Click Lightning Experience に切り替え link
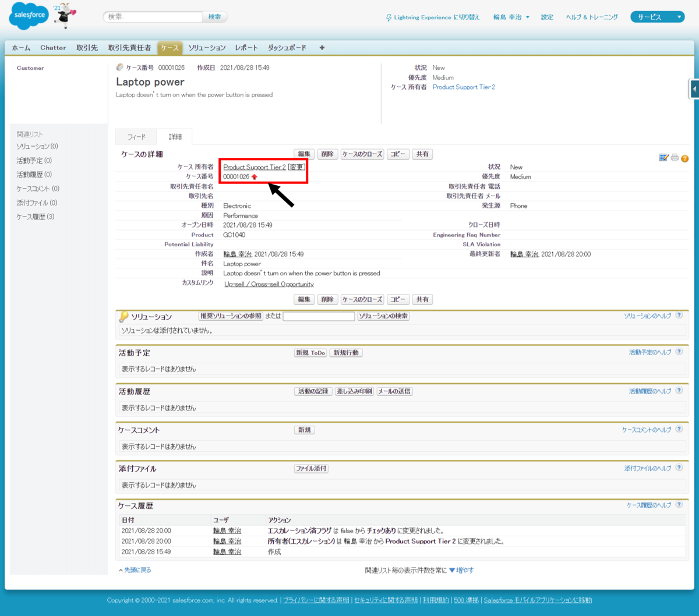Image resolution: width=699 pixels, height=616 pixels. [x=437, y=17]
